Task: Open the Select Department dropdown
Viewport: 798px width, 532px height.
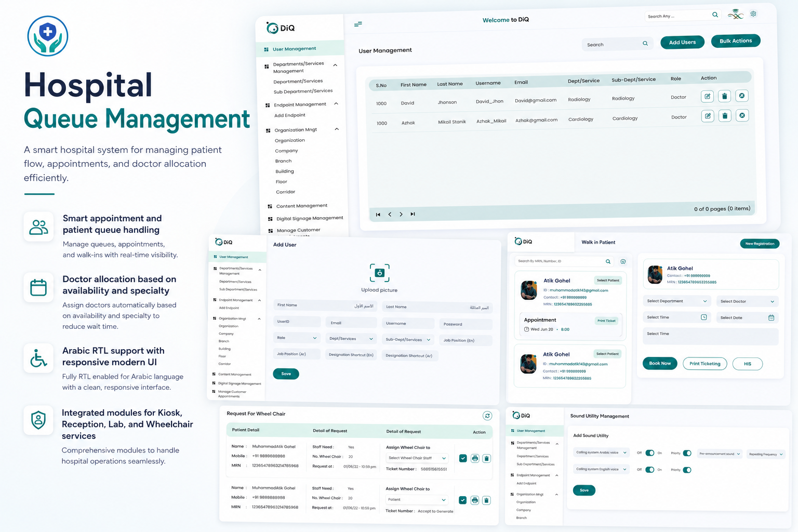Action: click(x=676, y=301)
